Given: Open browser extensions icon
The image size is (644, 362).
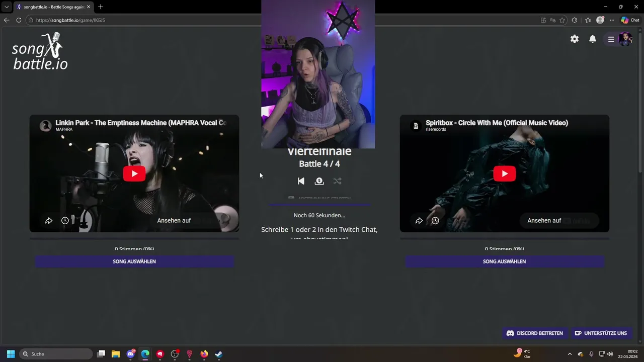Looking at the screenshot, I should coord(575,20).
